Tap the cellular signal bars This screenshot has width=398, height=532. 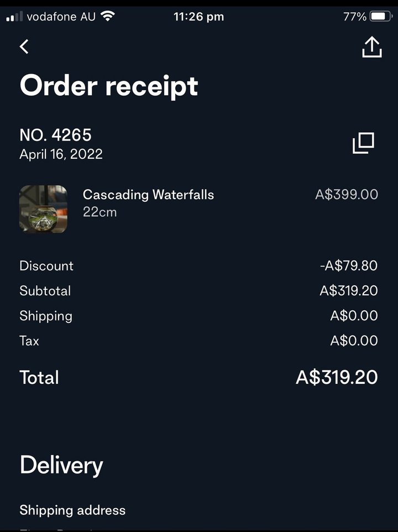[x=14, y=16]
